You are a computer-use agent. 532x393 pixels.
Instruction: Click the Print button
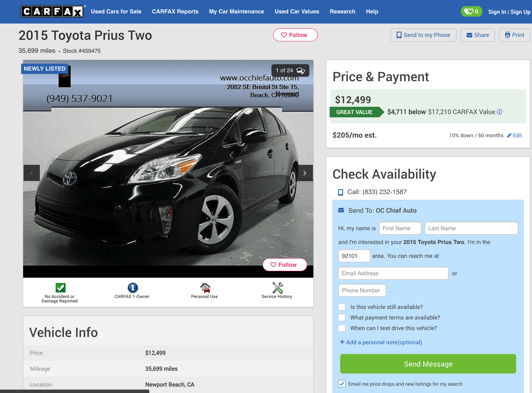coord(514,35)
